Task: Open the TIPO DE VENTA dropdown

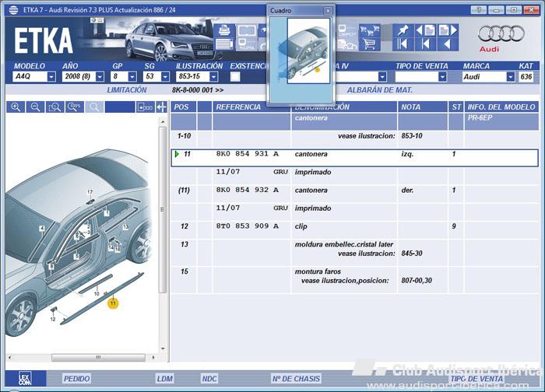Action: [x=442, y=76]
